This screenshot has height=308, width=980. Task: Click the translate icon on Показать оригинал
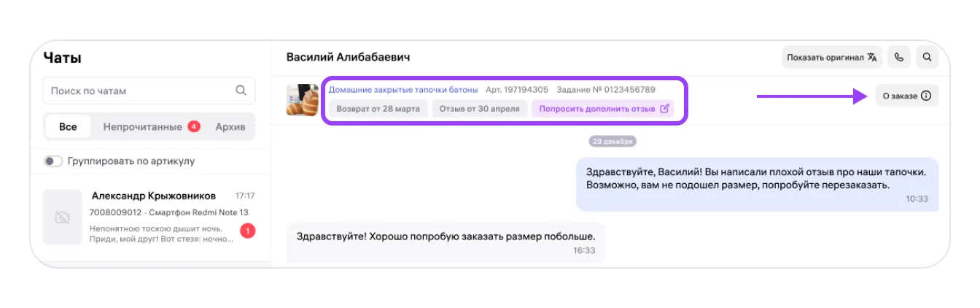(872, 57)
